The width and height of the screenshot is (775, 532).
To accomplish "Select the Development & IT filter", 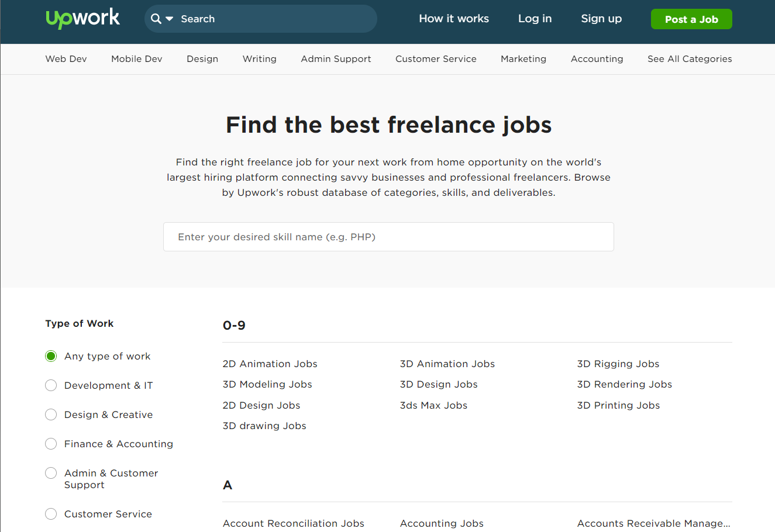I will click(x=51, y=385).
